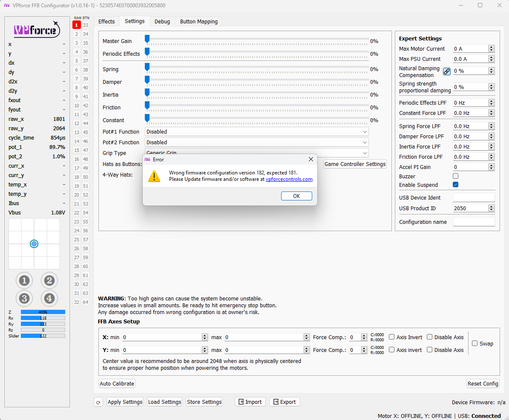Screen dimensions: 509x420
Task: Open the Pot#2 Function dropdown
Action: (256, 143)
